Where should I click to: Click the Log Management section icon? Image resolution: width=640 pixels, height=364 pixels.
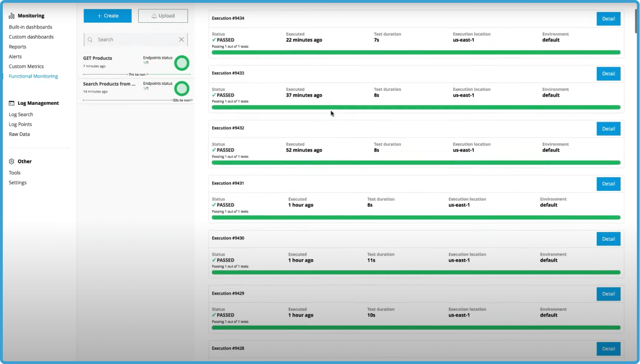12,103
